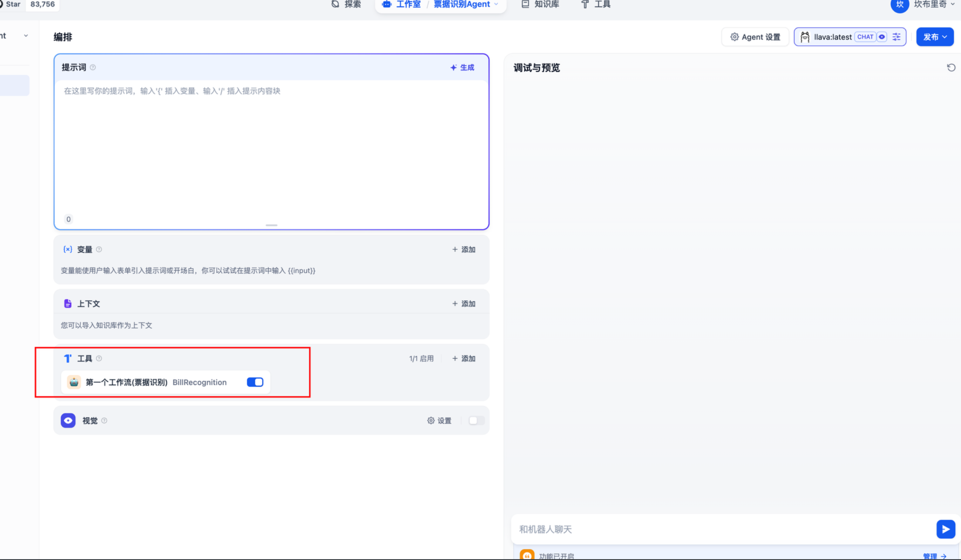Open the 发布 publish dropdown

click(935, 37)
